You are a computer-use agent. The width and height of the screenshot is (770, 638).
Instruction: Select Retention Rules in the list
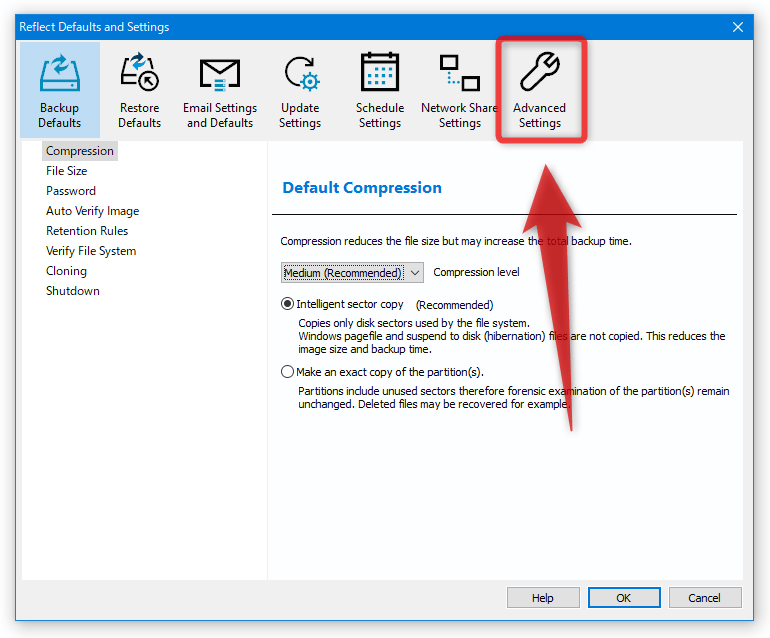click(x=87, y=231)
